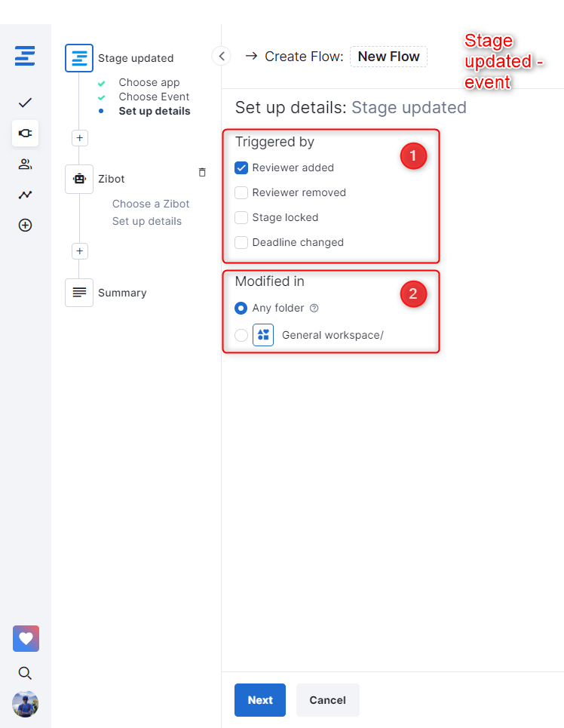Screen dimensions: 564x728
Task: Open the Summary step
Action: point(121,293)
